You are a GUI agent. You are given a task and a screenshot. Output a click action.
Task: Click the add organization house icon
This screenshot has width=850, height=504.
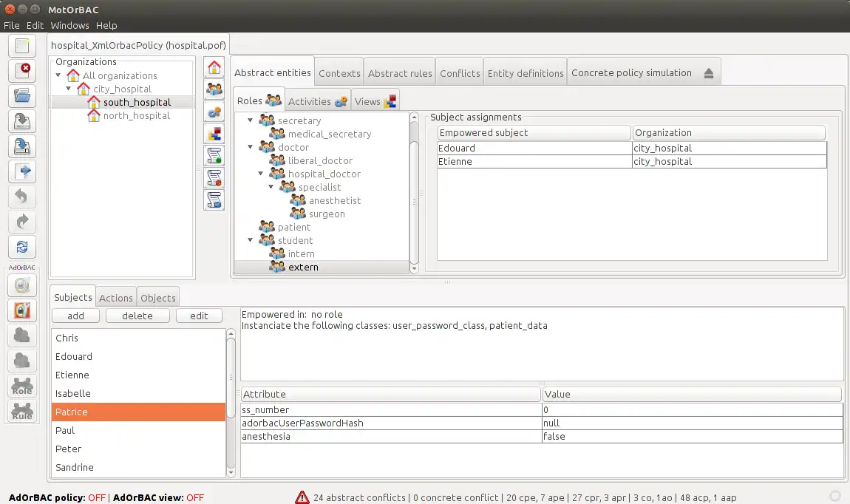point(214,67)
